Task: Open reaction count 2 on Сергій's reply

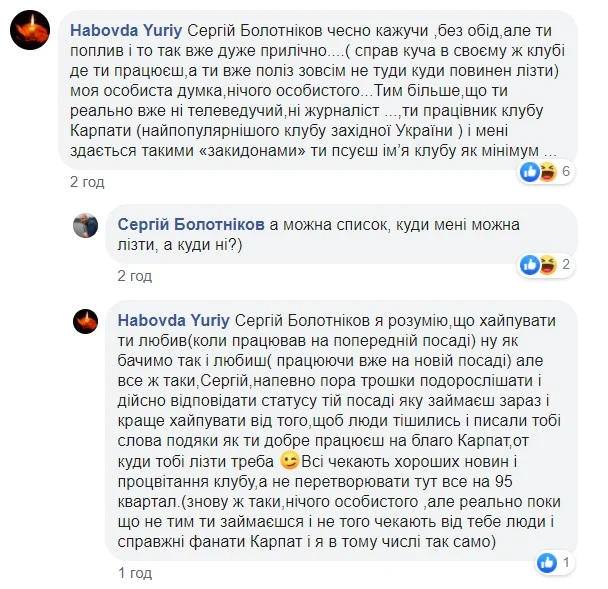Action: [566, 265]
